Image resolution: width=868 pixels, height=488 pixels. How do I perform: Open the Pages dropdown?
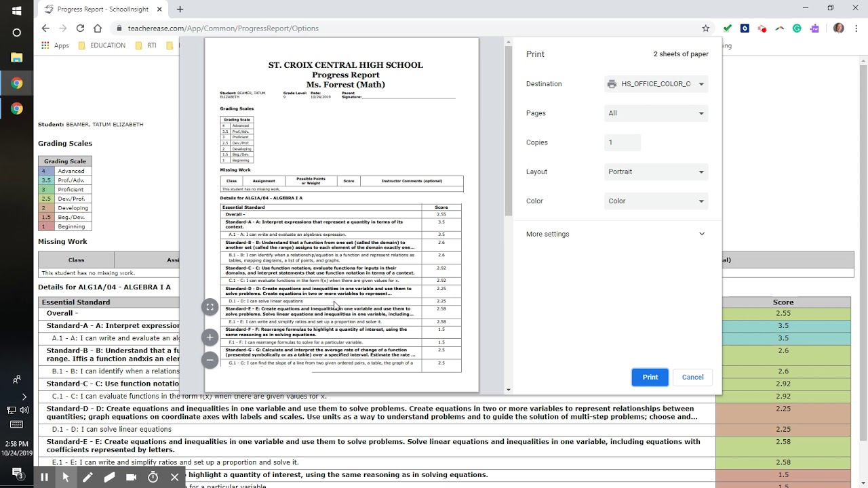click(656, 113)
